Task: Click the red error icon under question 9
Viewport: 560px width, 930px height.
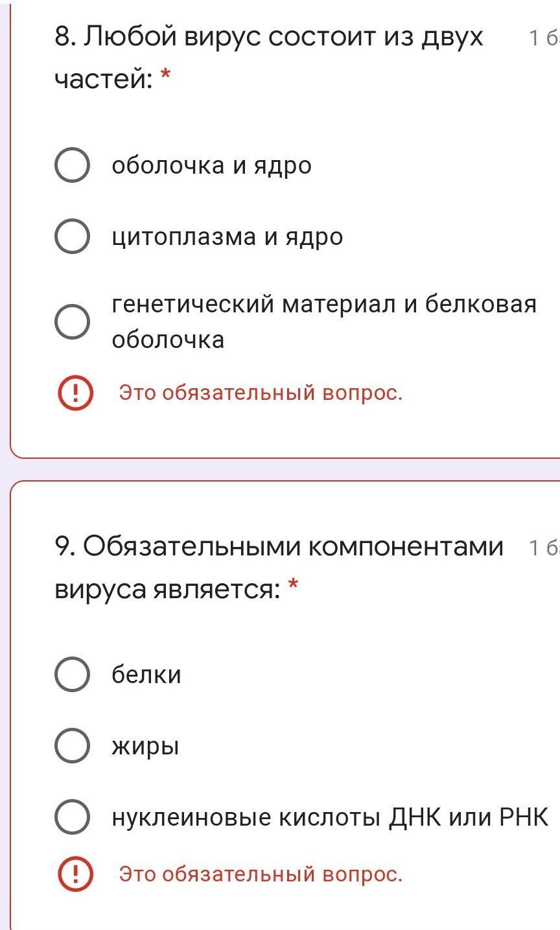Action: coord(75,874)
